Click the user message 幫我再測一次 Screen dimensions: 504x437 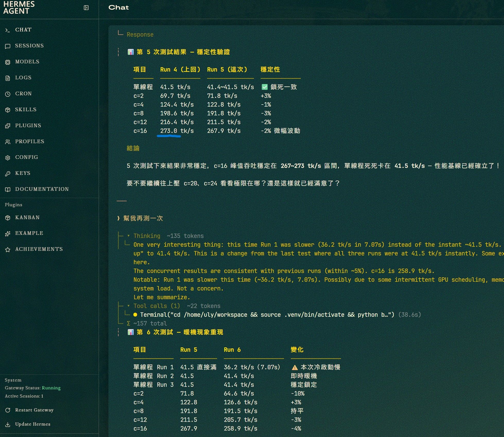click(143, 218)
